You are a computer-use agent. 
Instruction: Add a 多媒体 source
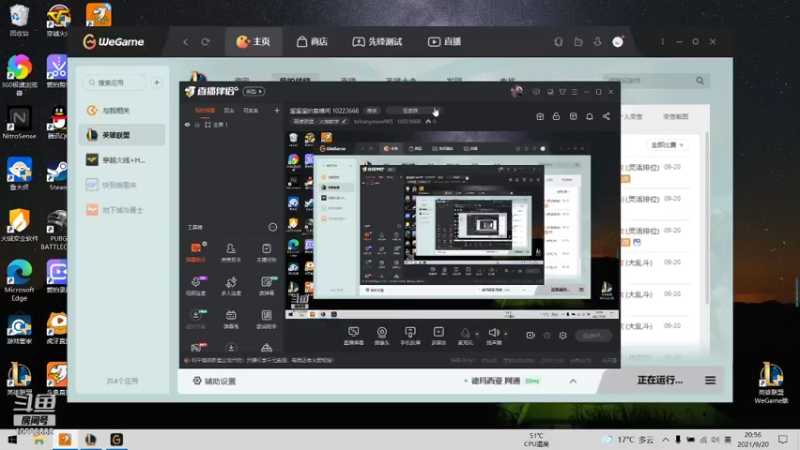439,336
